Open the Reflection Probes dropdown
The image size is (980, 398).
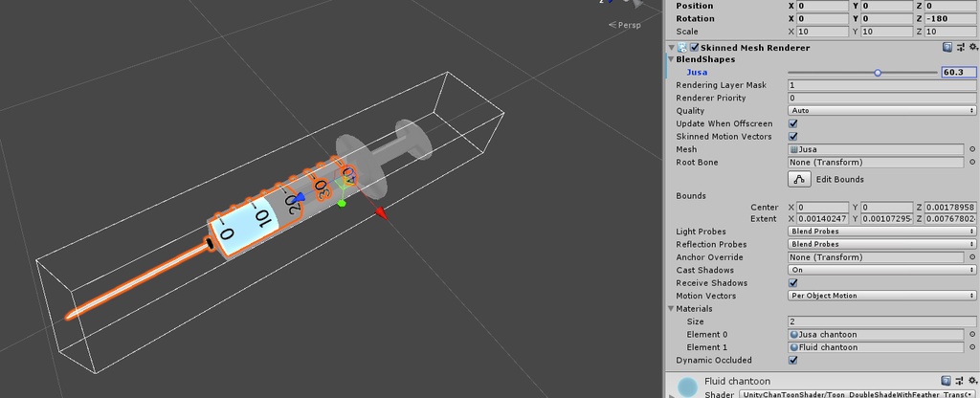pos(881,244)
